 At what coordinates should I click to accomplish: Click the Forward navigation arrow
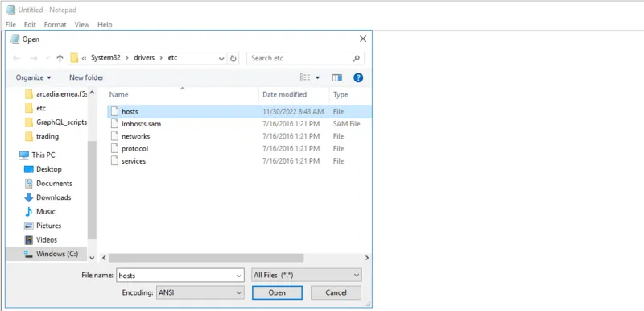point(34,58)
